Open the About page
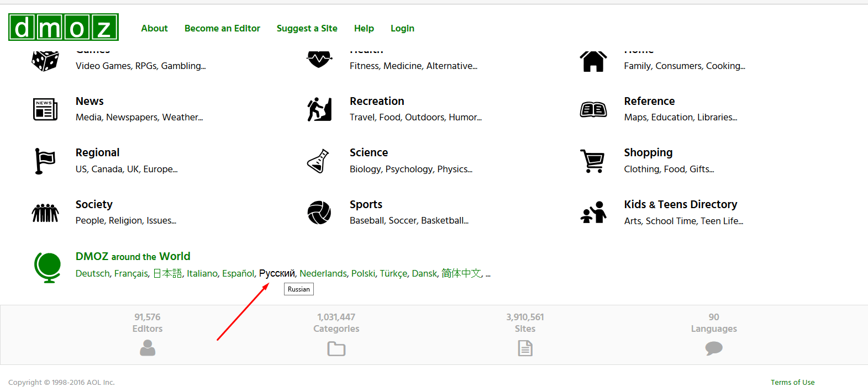Viewport: 868px width, 392px height. coord(154,28)
